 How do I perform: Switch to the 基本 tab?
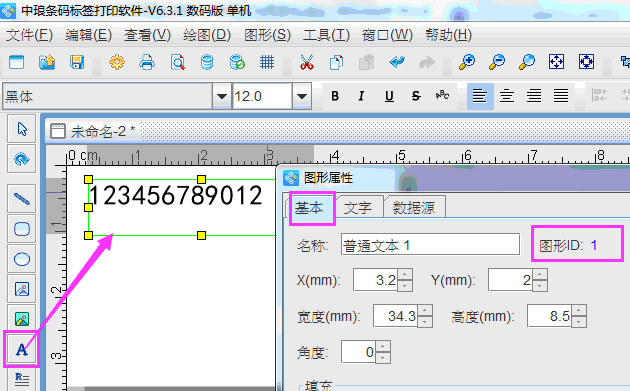click(x=309, y=208)
